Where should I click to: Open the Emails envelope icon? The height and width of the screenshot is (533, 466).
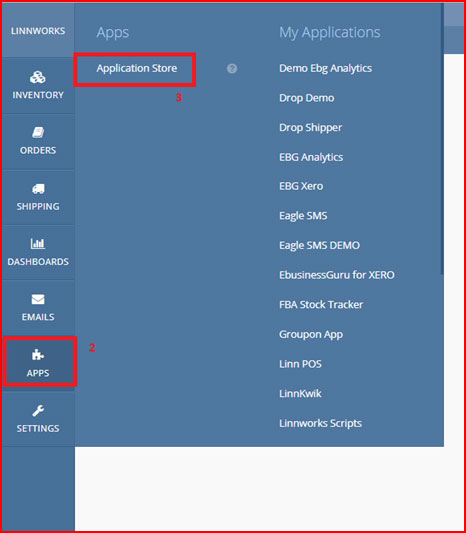coord(38,299)
